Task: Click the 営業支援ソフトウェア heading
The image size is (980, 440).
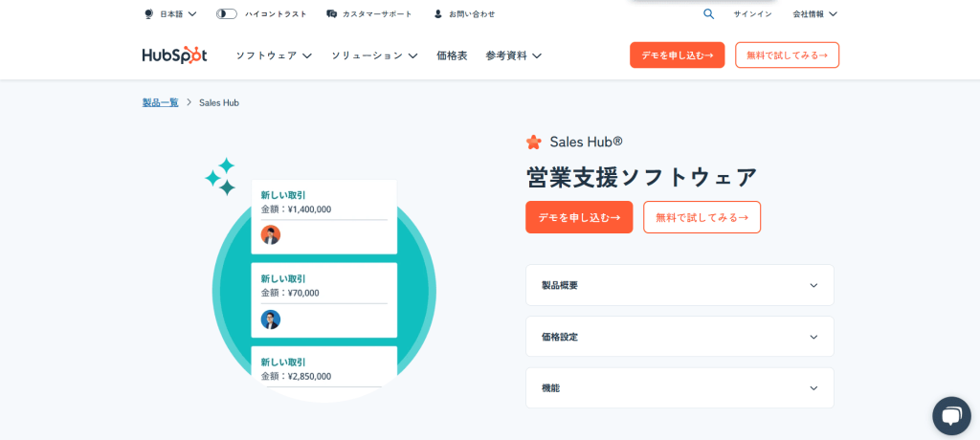Action: 641,178
